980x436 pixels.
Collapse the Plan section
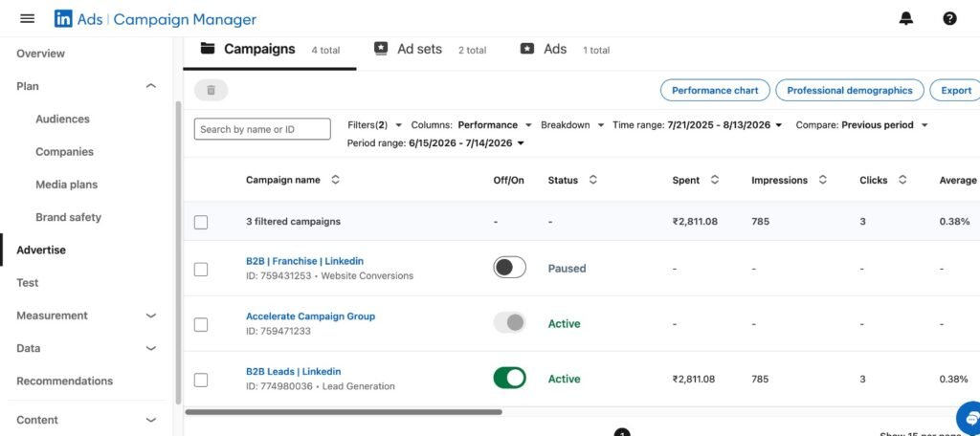pos(150,86)
